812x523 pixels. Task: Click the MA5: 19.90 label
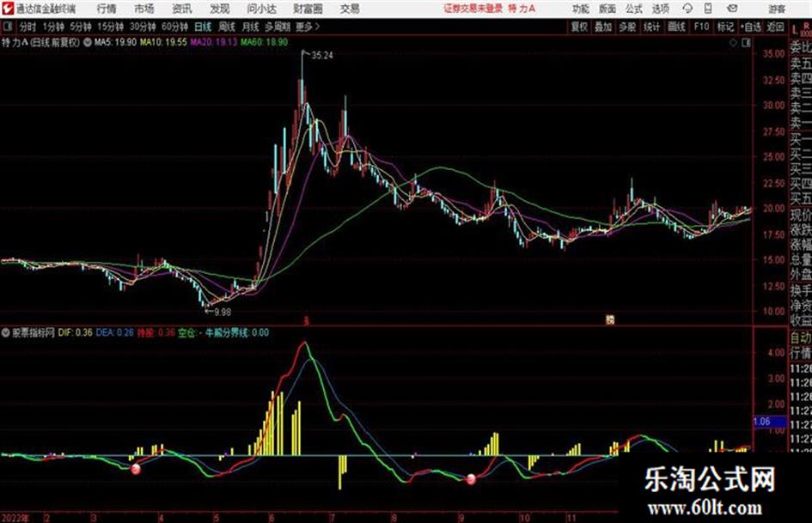point(115,42)
